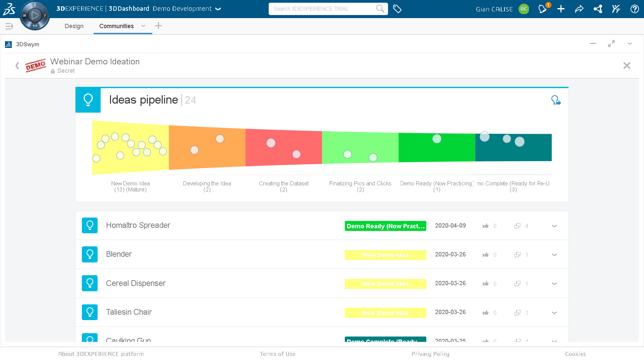Viewport: 644px width, 362px height.
Task: Select the lightbulb icon next to Cereal Dispenser
Action: [90, 283]
